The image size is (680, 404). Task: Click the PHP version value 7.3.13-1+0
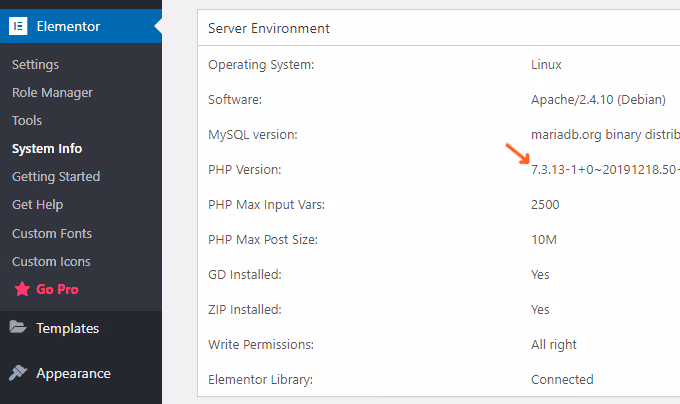coord(605,169)
